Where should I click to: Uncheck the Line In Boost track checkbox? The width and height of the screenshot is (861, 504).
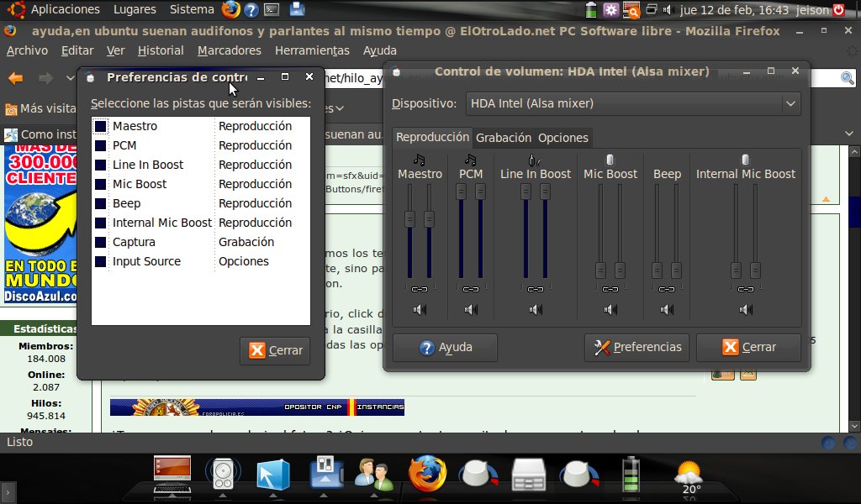tap(101, 165)
